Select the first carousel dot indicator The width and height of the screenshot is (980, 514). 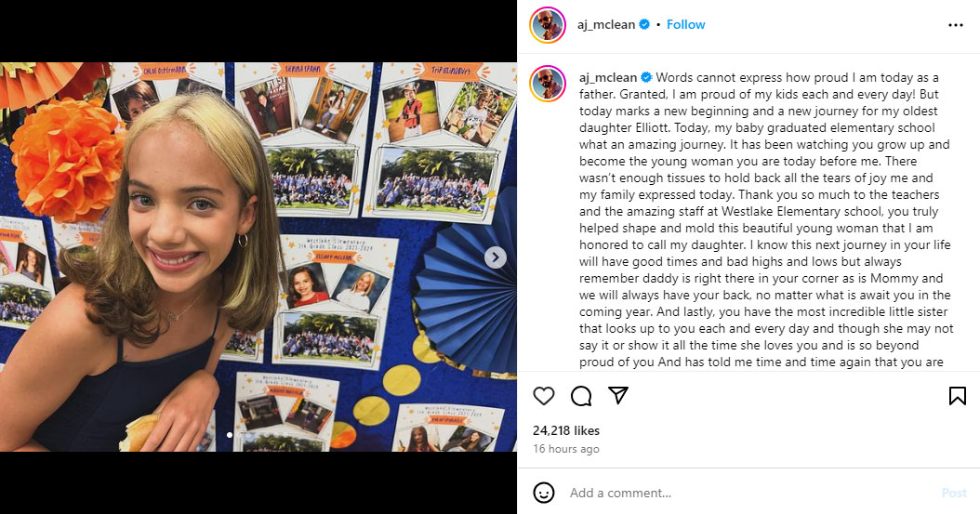coord(230,435)
